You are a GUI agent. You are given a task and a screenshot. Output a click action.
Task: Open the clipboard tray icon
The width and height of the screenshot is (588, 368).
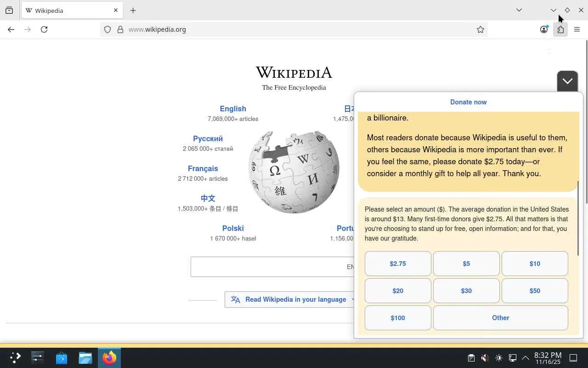(471, 358)
